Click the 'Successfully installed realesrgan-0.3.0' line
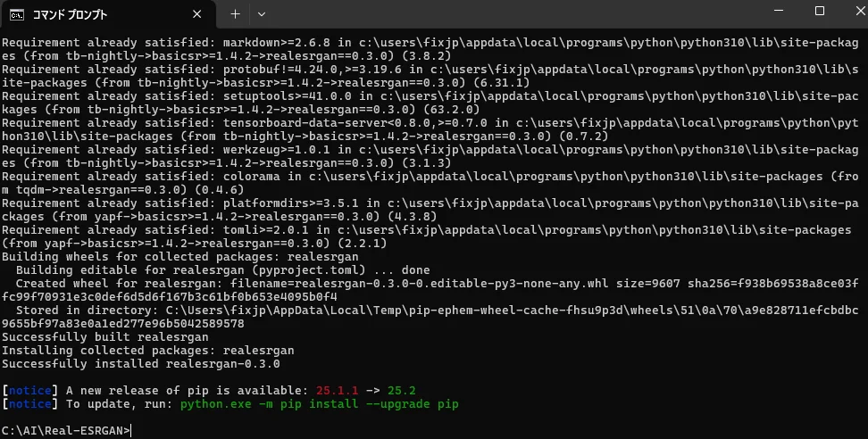The height and width of the screenshot is (439, 868). click(x=141, y=364)
